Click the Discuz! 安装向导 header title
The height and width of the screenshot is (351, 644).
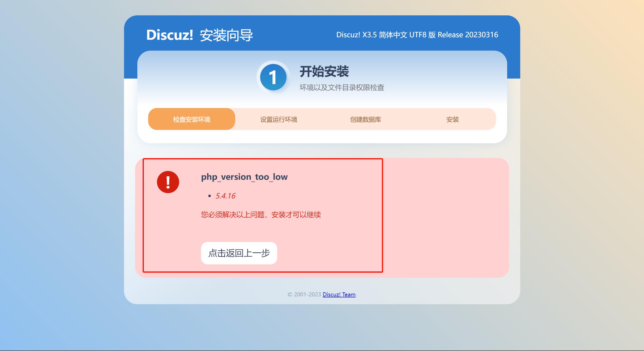click(x=200, y=35)
